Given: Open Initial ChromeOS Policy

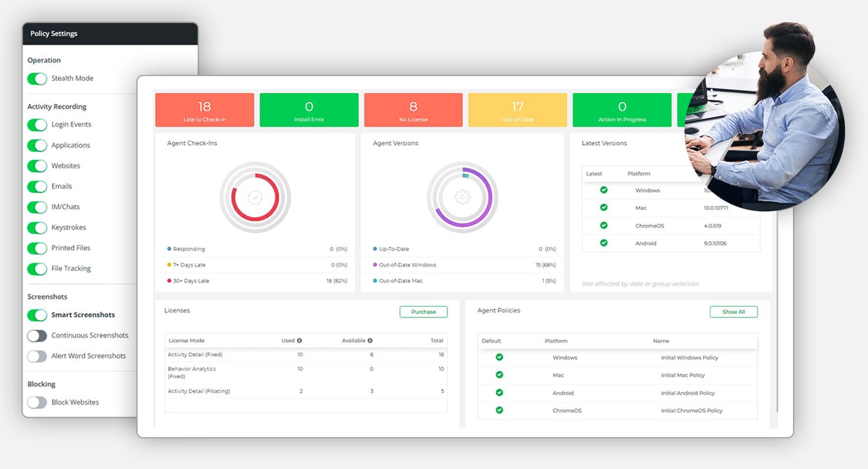Looking at the screenshot, I should tap(691, 411).
